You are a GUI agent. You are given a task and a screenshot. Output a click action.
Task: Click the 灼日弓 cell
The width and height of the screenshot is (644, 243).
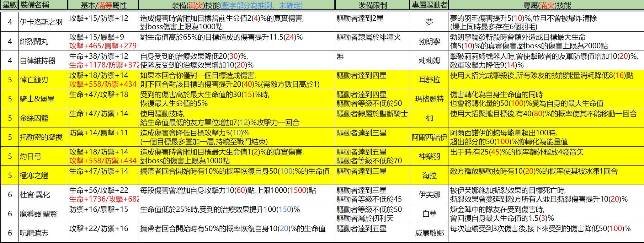43,156
